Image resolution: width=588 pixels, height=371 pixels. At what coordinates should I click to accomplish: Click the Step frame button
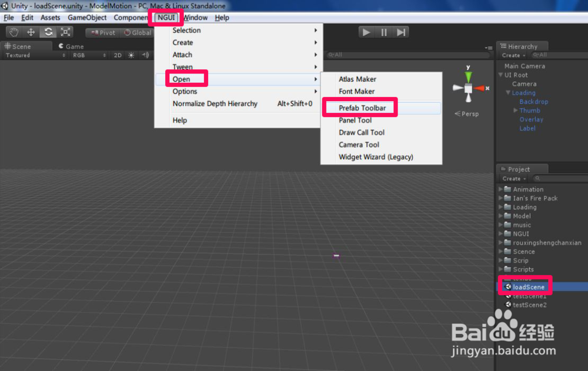point(400,32)
